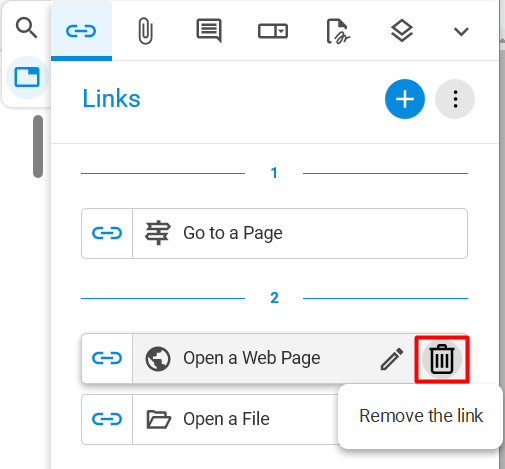Toggle the side panel button
Screen dimensions: 505x469
tap(27, 77)
